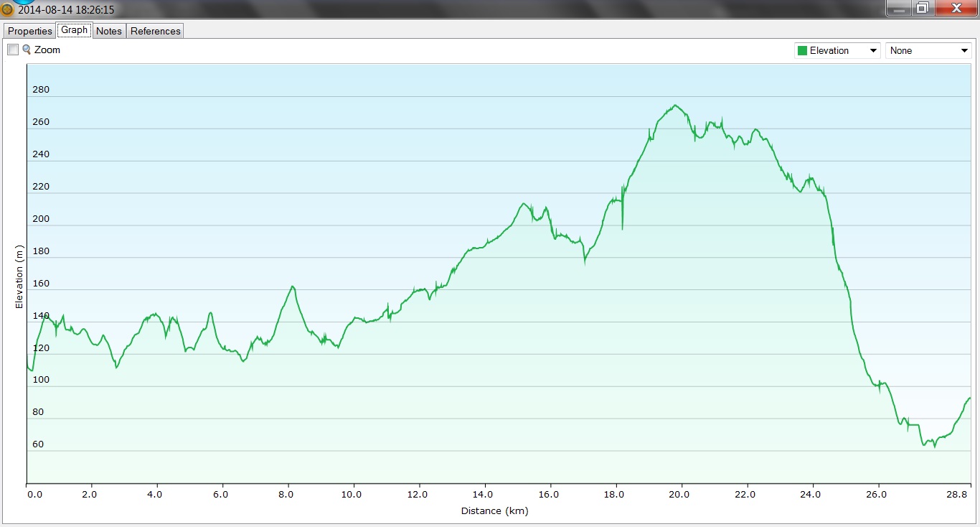The height and width of the screenshot is (527, 980).
Task: Switch to the Properties tab
Action: click(x=30, y=31)
